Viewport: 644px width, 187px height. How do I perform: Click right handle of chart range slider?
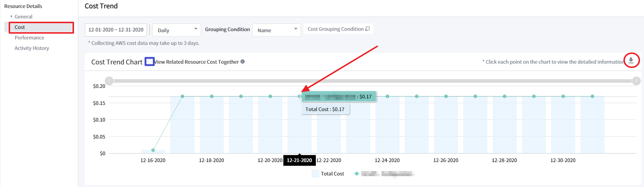pos(636,81)
